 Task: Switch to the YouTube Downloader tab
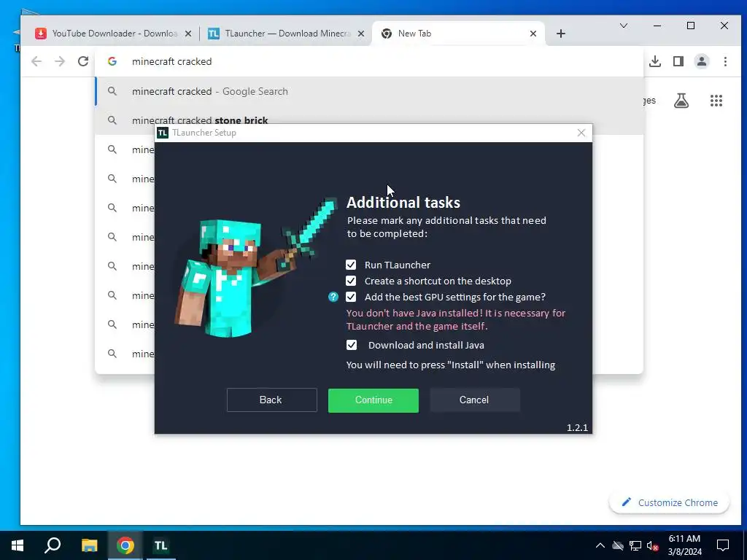click(113, 34)
